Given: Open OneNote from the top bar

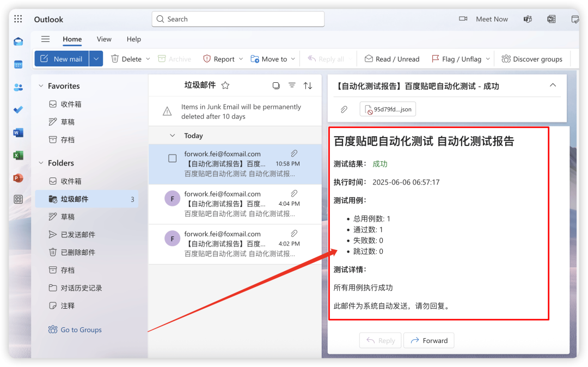Looking at the screenshot, I should coord(551,19).
